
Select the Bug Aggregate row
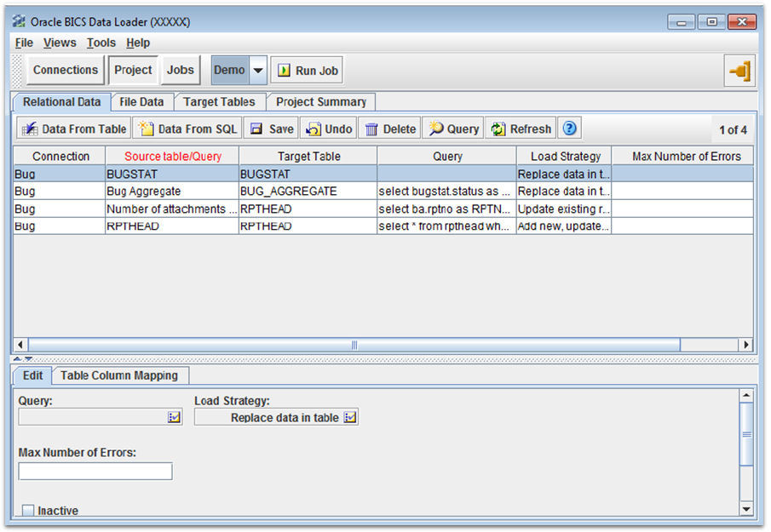tap(383, 191)
